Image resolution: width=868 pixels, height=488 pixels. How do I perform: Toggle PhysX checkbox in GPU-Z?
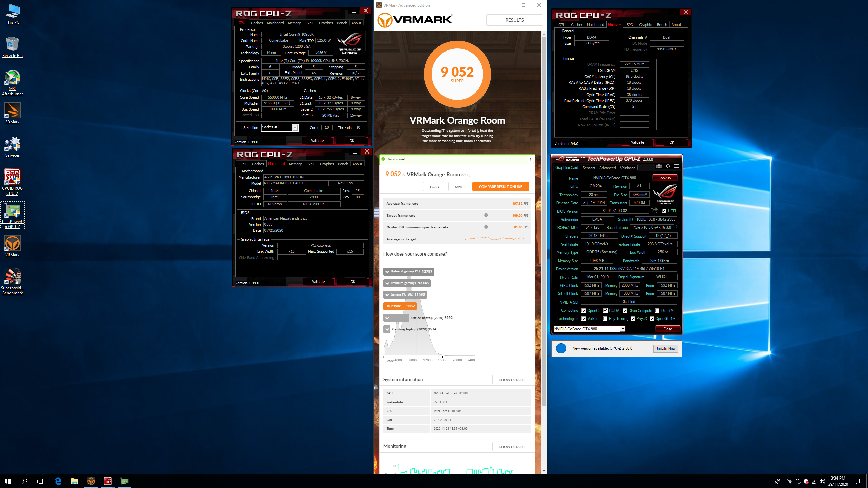[633, 319]
